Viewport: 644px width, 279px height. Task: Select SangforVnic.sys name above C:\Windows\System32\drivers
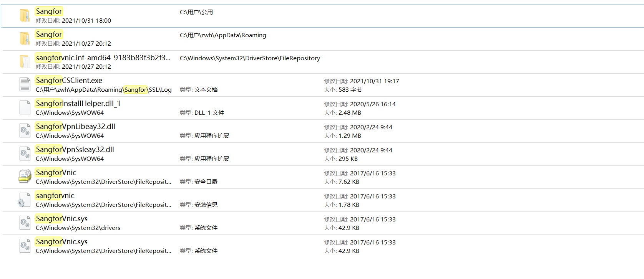62,219
